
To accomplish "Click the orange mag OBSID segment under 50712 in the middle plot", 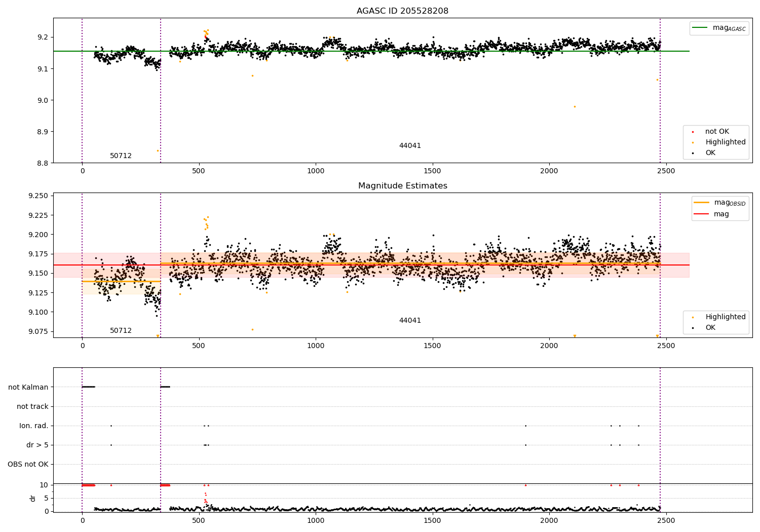I will click(121, 281).
